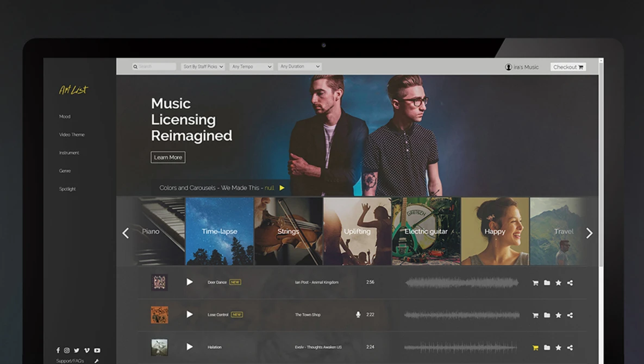Click the Lose Control song title

click(218, 315)
